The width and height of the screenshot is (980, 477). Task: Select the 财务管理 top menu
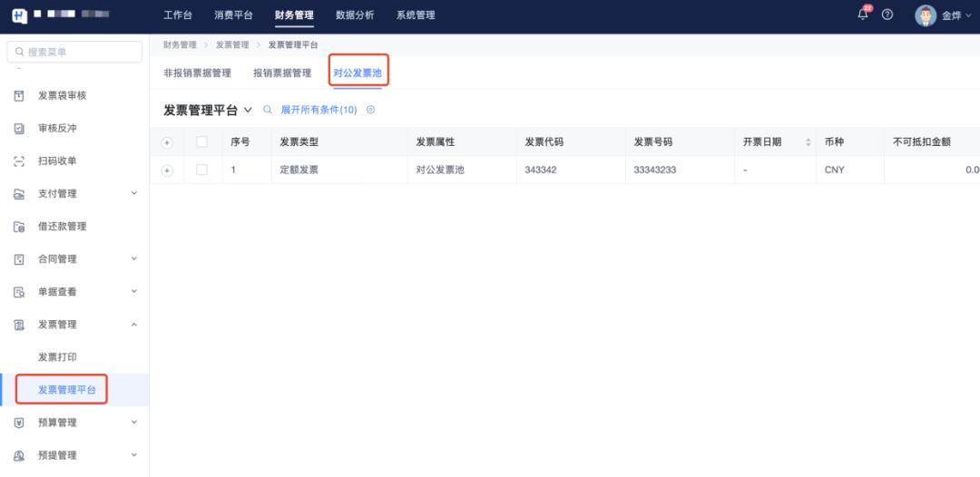[294, 15]
